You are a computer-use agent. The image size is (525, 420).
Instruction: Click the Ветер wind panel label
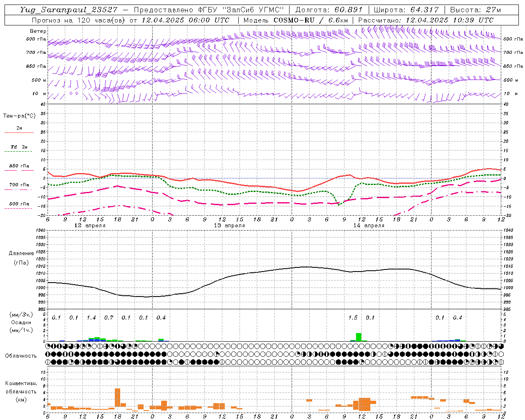click(38, 31)
